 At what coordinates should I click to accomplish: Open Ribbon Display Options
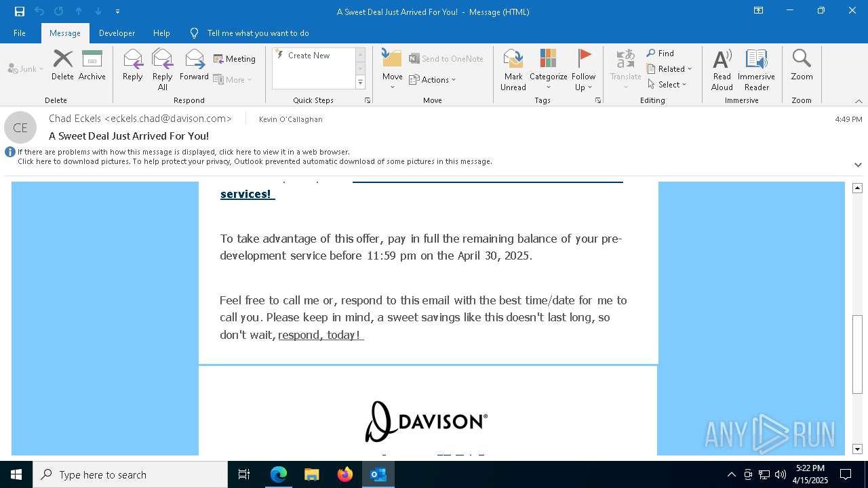click(759, 11)
